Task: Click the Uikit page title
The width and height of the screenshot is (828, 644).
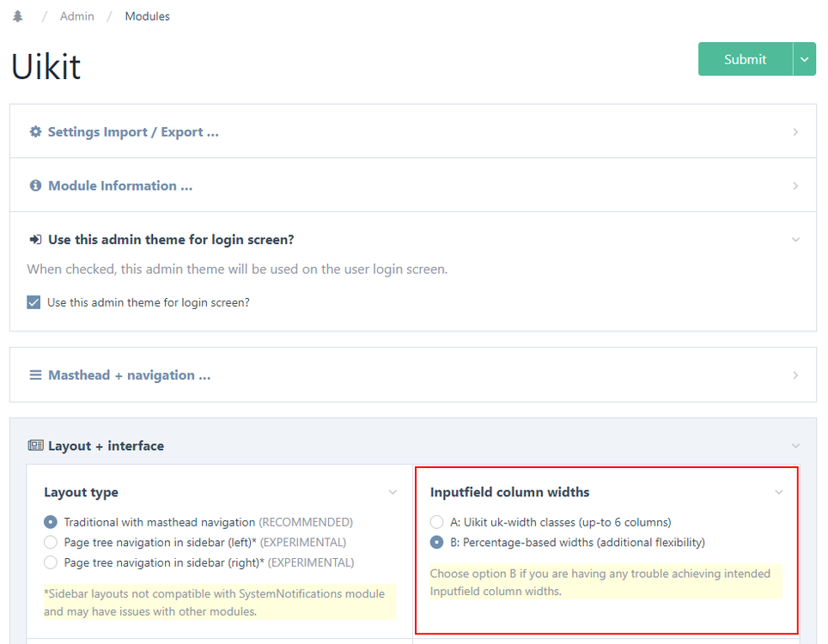Action: point(46,67)
